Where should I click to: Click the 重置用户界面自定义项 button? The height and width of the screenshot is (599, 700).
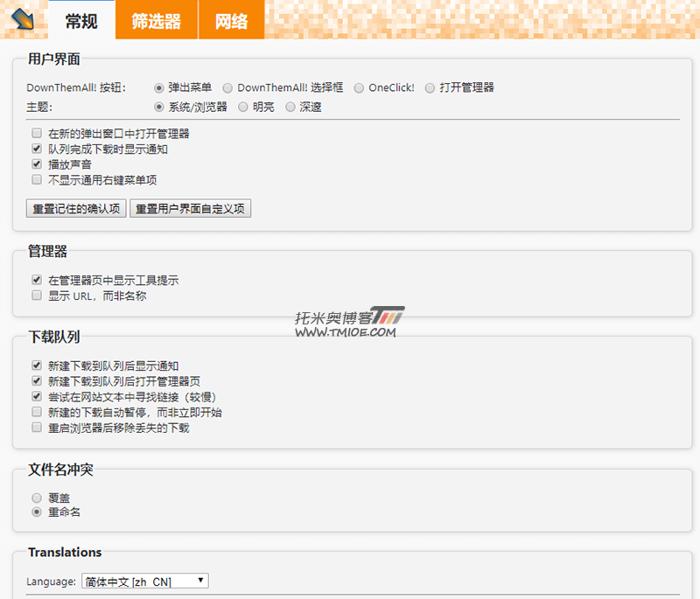pyautogui.click(x=190, y=208)
